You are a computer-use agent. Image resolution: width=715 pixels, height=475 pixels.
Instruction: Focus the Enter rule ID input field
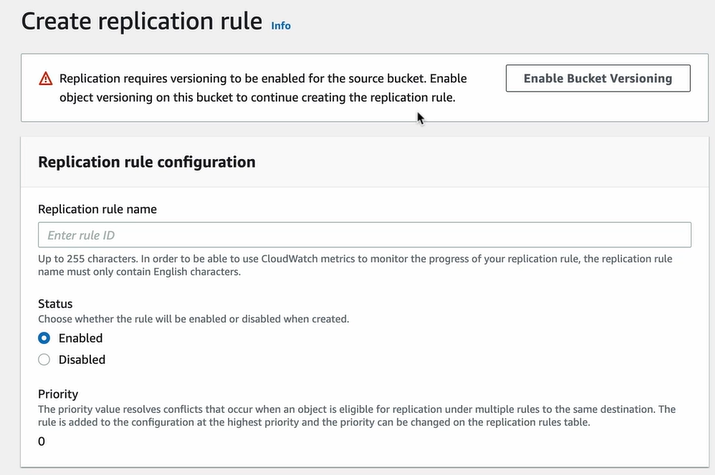point(364,235)
